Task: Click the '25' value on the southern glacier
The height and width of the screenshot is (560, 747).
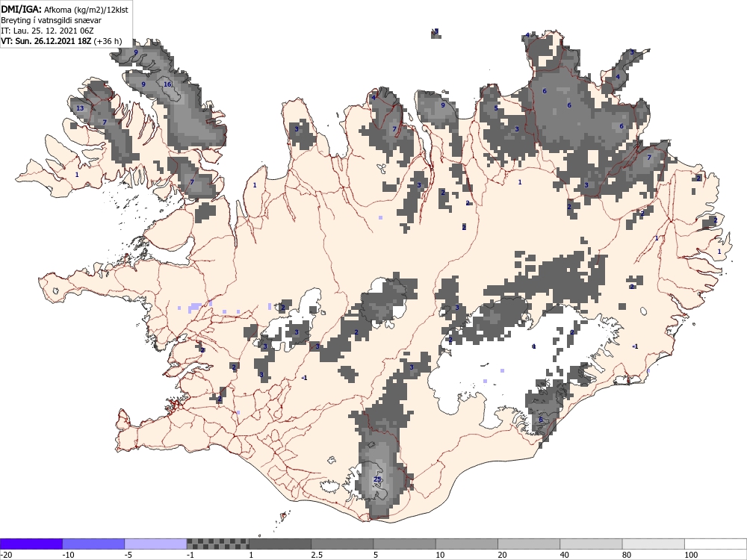Action: pos(377,479)
